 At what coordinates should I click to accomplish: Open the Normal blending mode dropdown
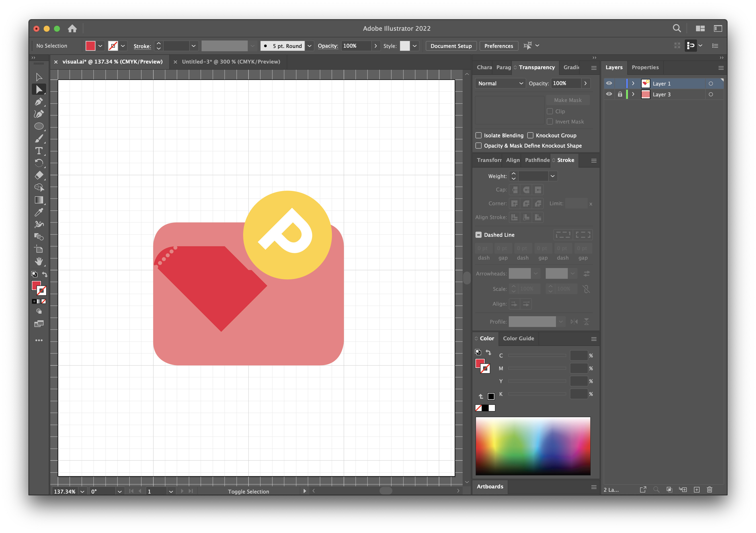point(500,83)
